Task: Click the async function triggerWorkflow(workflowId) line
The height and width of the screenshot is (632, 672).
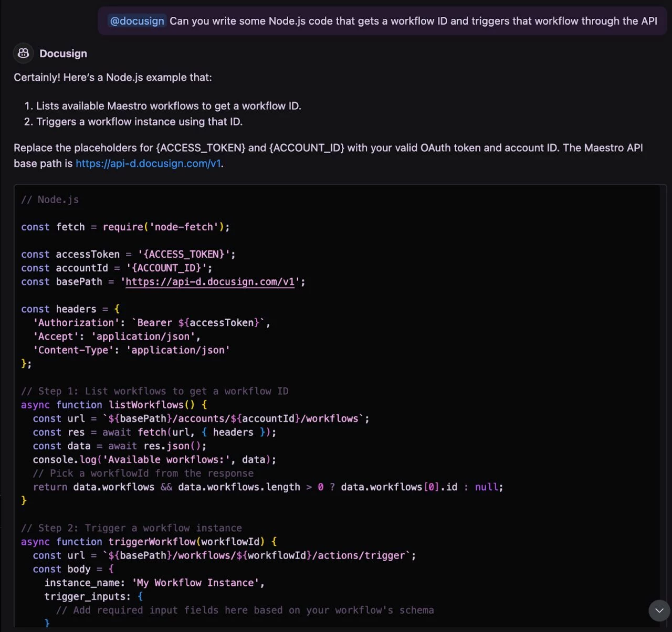Action: pyautogui.click(x=149, y=542)
